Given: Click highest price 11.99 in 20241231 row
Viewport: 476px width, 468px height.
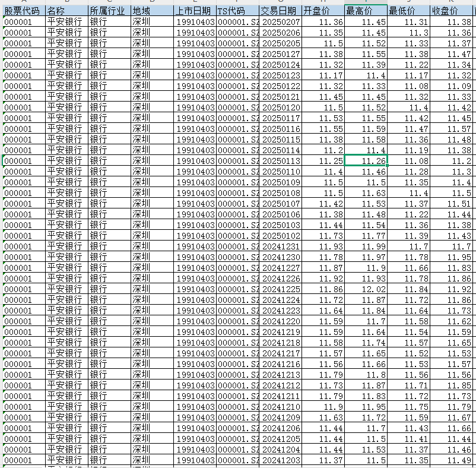Looking at the screenshot, I should (x=366, y=246).
